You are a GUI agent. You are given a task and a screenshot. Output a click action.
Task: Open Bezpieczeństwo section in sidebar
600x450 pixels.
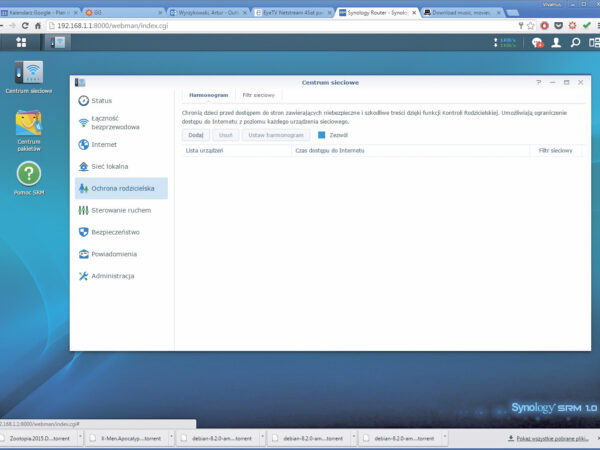coord(115,232)
